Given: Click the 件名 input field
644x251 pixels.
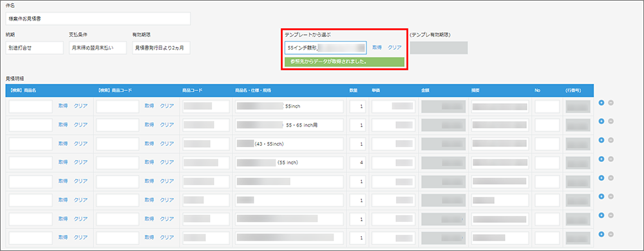Looking at the screenshot, I should (x=98, y=19).
